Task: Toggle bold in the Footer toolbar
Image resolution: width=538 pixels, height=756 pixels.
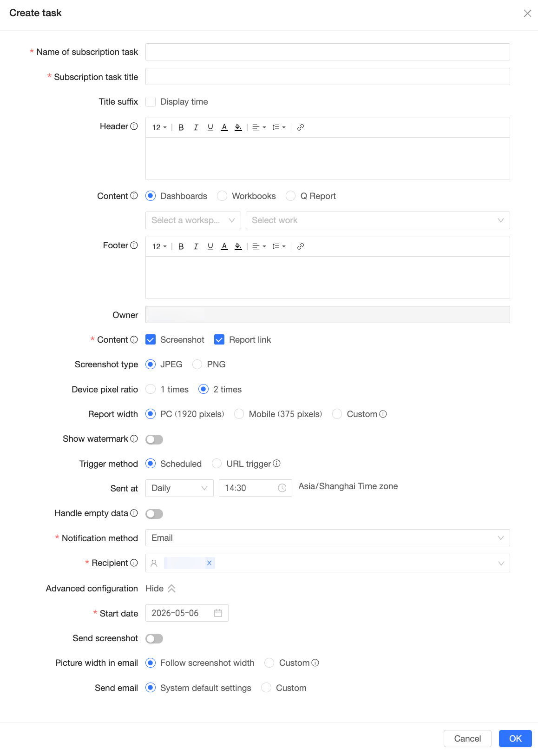Action: [181, 246]
